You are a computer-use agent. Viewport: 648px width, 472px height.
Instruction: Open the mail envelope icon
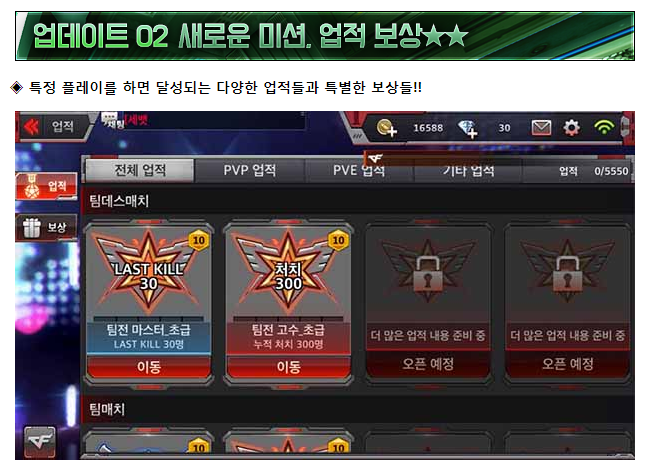point(541,128)
